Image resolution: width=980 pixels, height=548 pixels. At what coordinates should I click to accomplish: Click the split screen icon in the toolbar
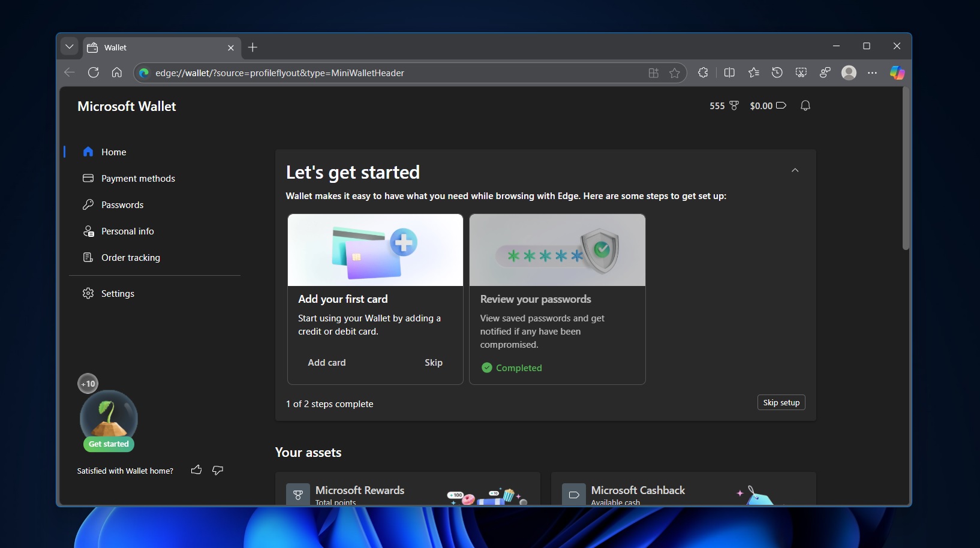point(729,73)
